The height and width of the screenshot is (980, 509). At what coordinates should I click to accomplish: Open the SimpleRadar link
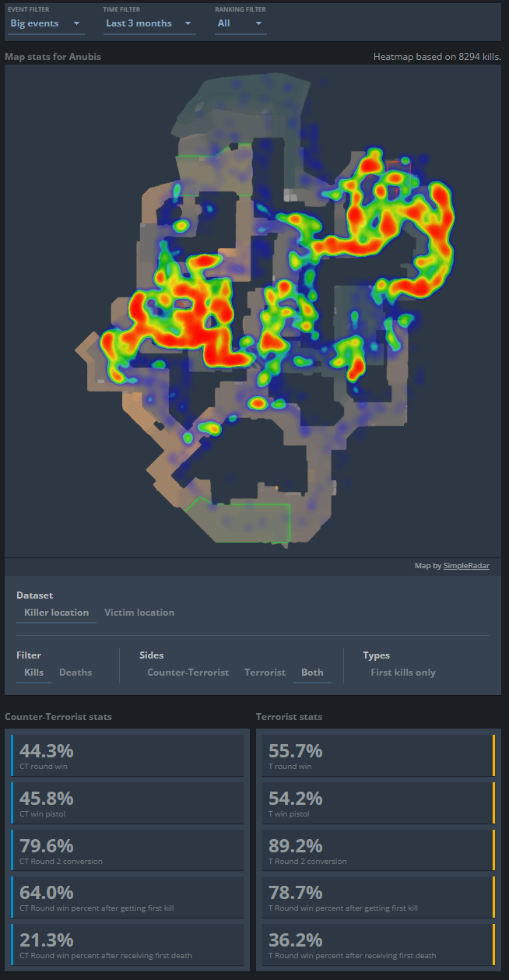point(467,566)
